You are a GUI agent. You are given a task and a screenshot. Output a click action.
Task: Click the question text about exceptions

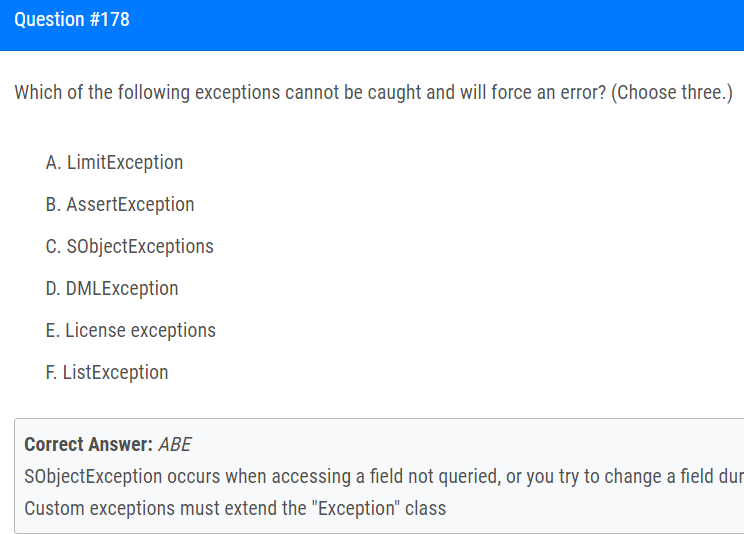pyautogui.click(x=373, y=93)
